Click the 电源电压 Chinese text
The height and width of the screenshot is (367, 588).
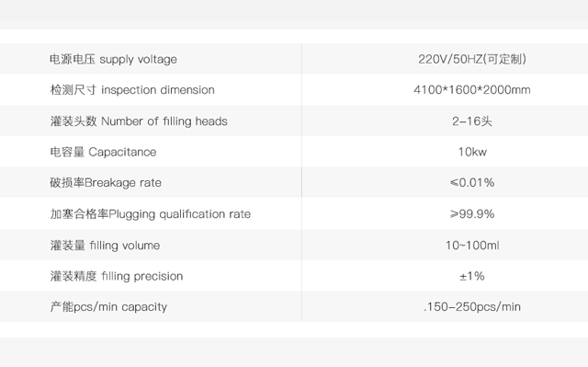[73, 59]
